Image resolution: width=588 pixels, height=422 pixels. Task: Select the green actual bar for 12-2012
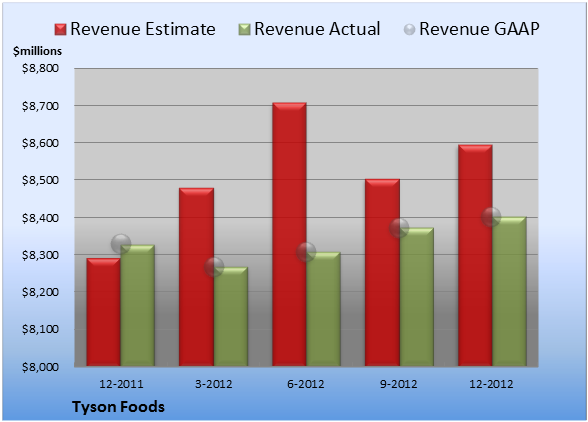509,291
